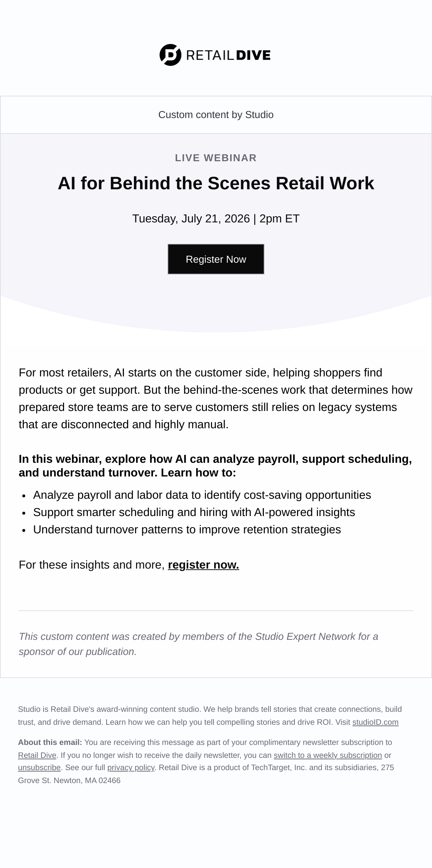The image size is (432, 868).
Task: Click the RETAIL DIVE wordmark text
Action: click(x=228, y=55)
